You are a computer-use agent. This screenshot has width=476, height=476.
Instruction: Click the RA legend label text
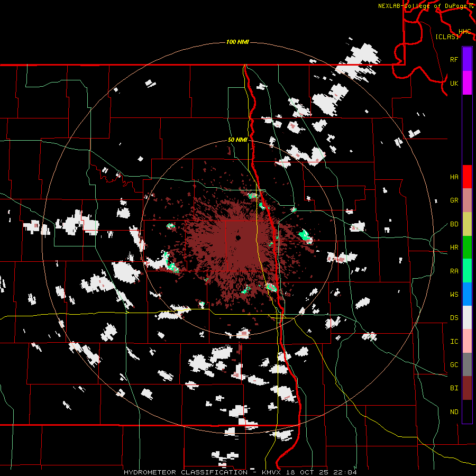coord(454,271)
